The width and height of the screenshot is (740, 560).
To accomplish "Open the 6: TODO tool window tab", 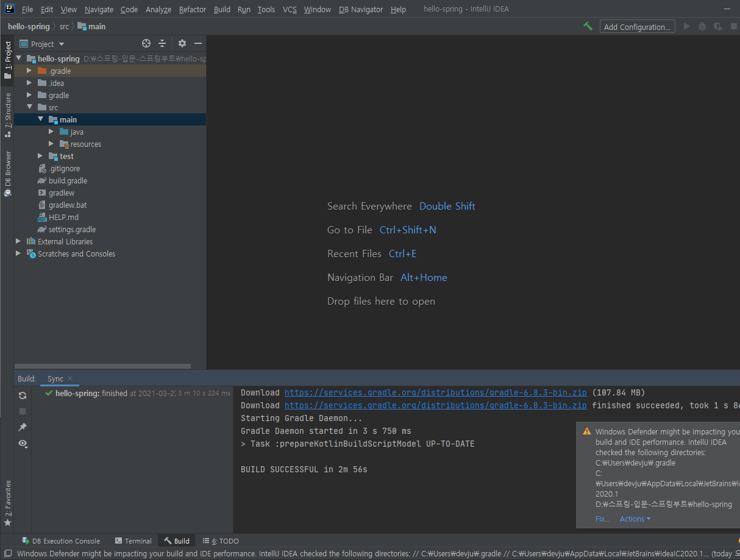I will 221,541.
